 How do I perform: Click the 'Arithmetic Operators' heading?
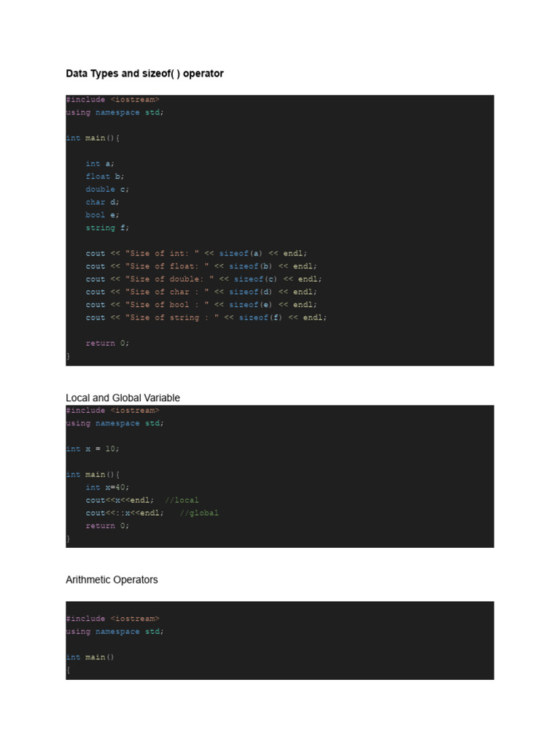click(112, 580)
